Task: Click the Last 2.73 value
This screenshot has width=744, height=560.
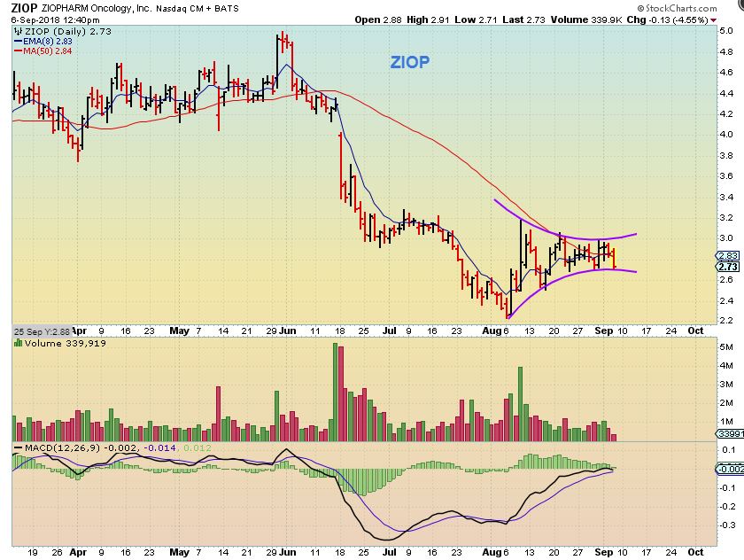Action: pyautogui.click(x=523, y=19)
